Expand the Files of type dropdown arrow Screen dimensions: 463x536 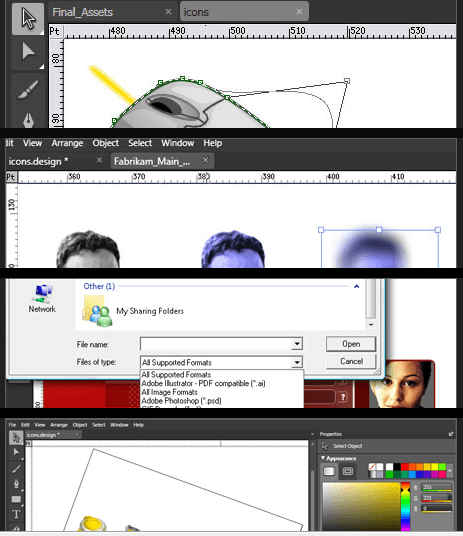pos(297,362)
